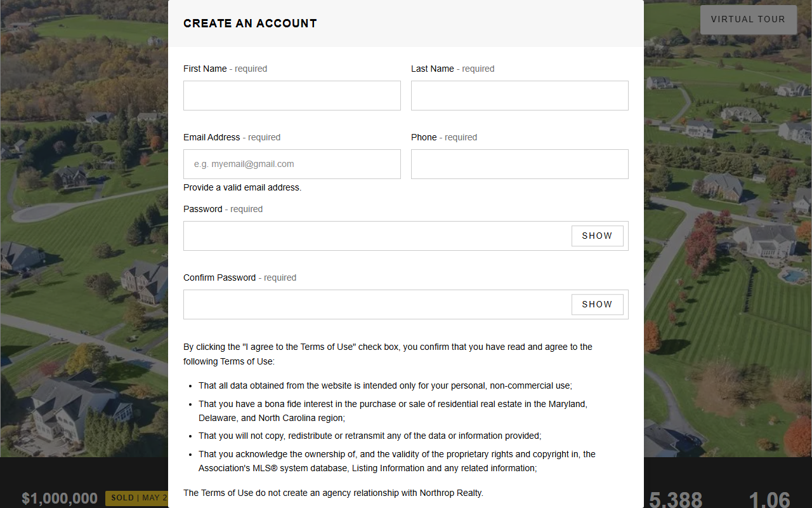Click the 'Last Name - required' label
812x508 pixels.
[x=453, y=69]
